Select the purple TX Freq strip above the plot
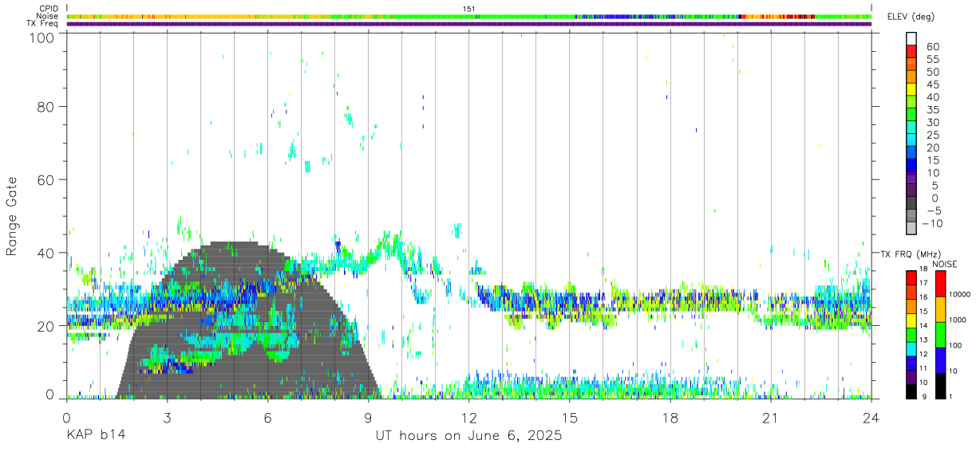Image resolution: width=980 pixels, height=452 pixels. point(469,24)
